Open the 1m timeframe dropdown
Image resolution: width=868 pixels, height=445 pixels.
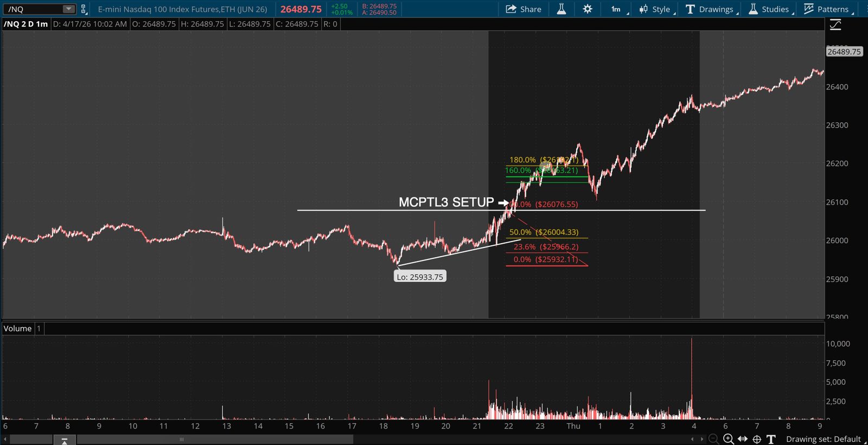tap(618, 9)
